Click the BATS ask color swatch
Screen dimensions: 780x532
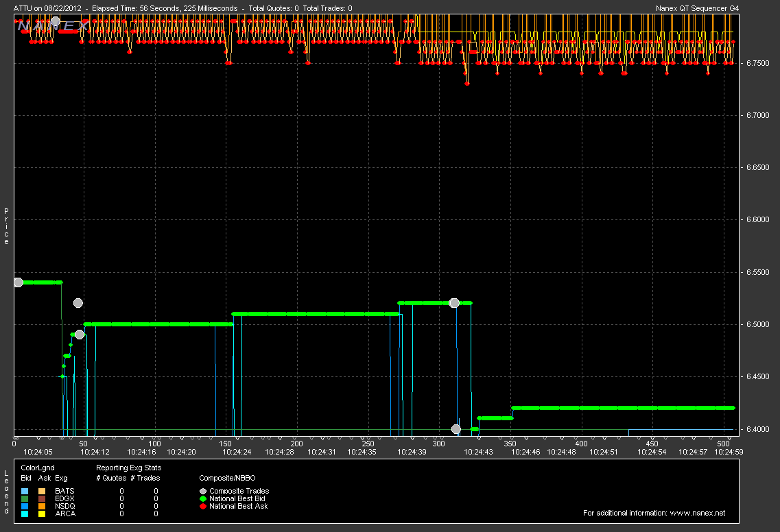(x=42, y=492)
